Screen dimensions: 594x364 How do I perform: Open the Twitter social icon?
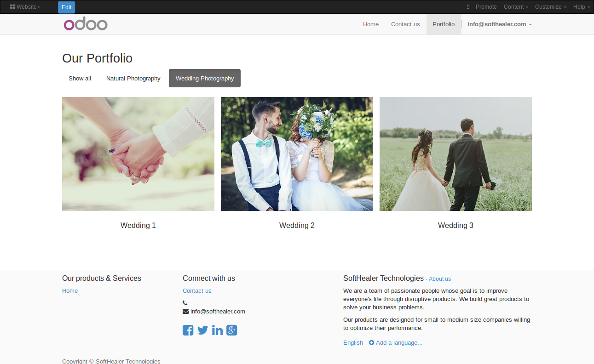[x=202, y=330]
